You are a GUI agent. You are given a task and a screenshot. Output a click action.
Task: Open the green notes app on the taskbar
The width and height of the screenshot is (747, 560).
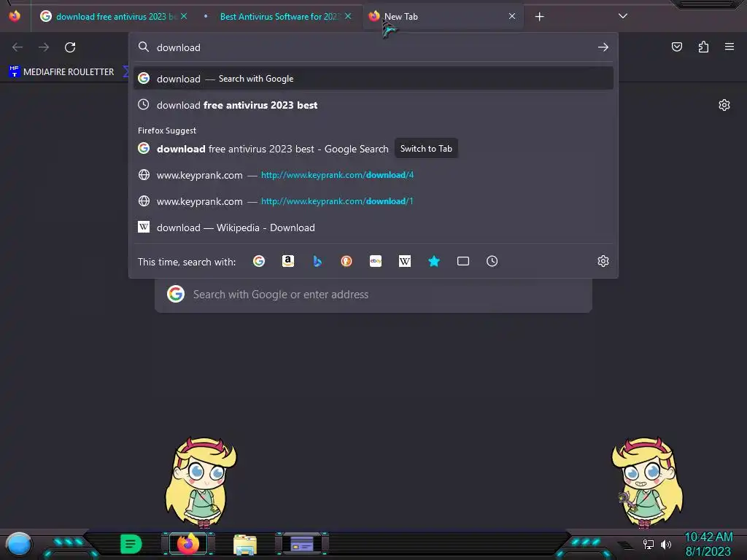[131, 544]
